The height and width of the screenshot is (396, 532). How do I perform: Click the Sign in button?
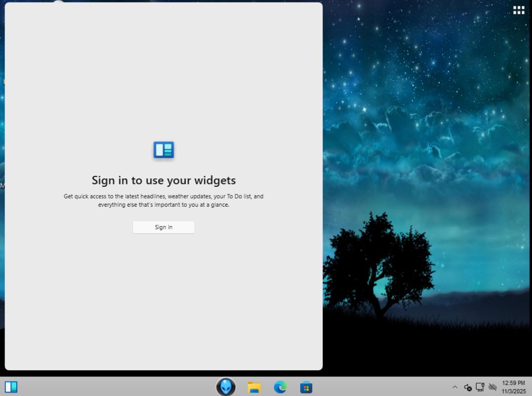(163, 227)
